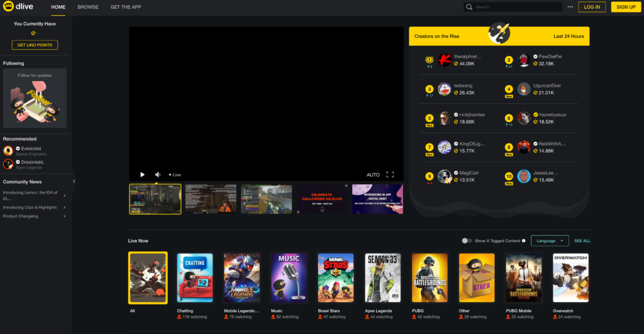644x334 pixels.
Task: Open Introducing In-App Digital Asset banner
Action: pyautogui.click(x=377, y=199)
